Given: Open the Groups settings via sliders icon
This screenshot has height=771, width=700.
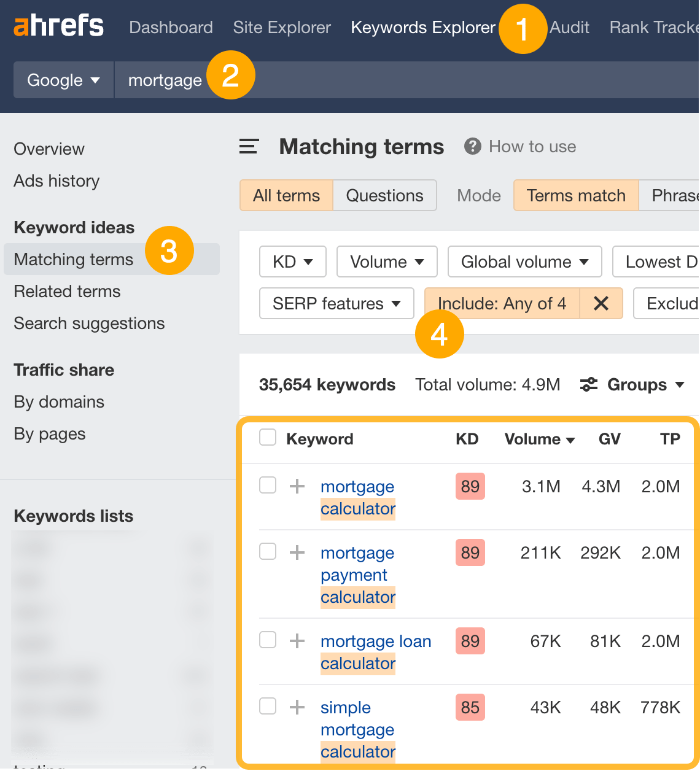Looking at the screenshot, I should point(588,384).
